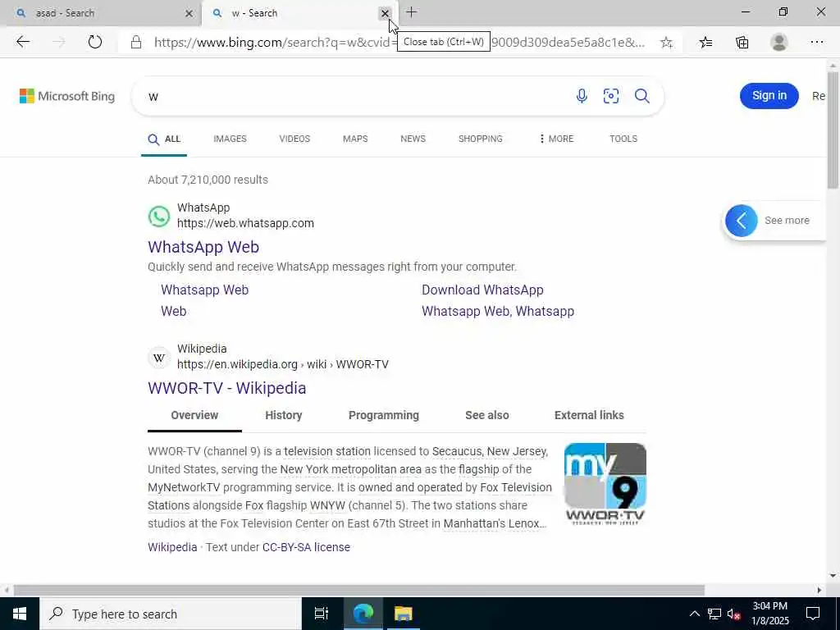
Task: Open the 'CC-BY-SA license' link
Action: point(306,547)
